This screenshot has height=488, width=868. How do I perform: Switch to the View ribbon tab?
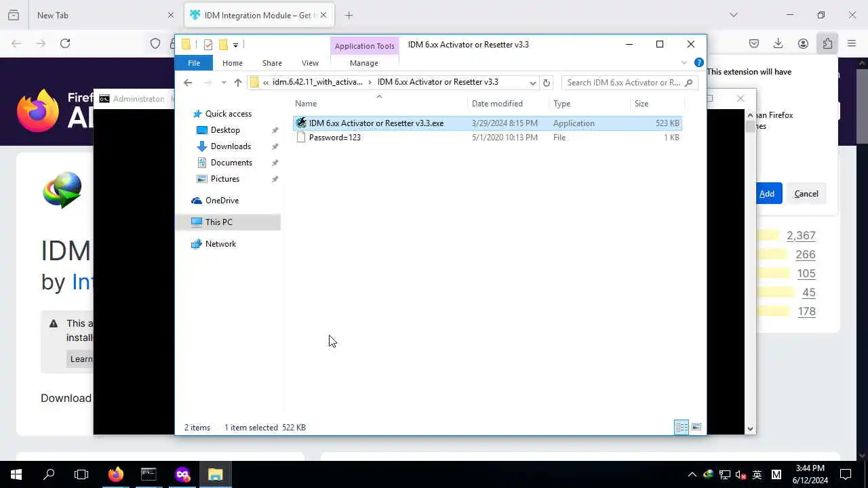(310, 63)
